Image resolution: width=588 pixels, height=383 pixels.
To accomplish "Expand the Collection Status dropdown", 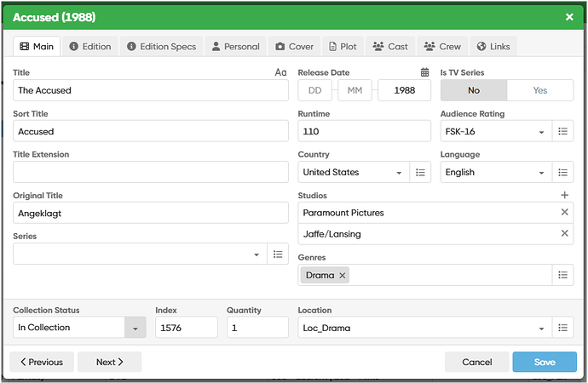I will tap(135, 328).
